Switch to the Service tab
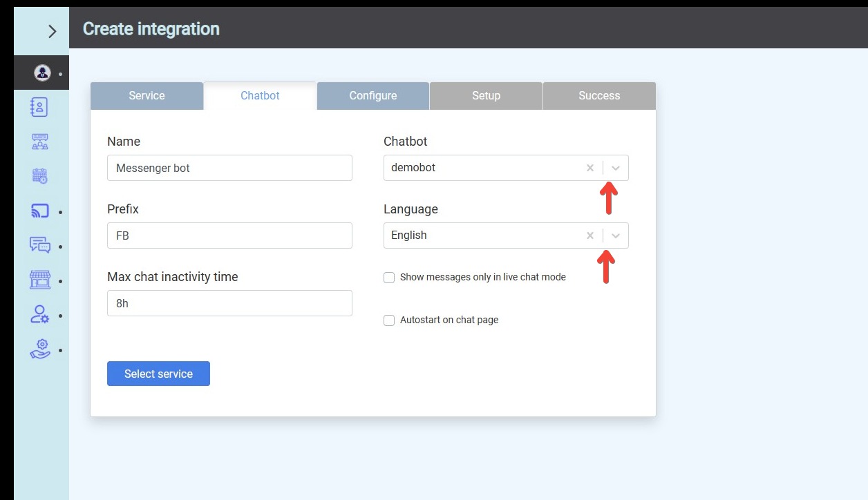 coord(147,96)
